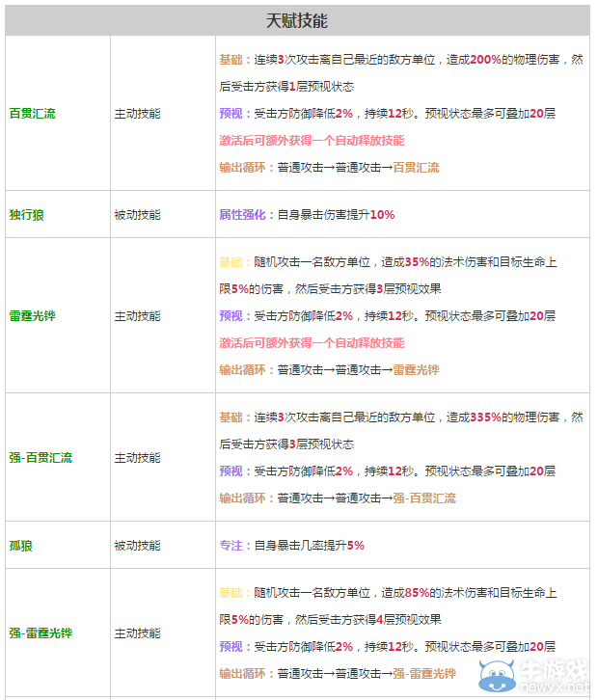Click 主动技能 in the 强-雷霆光铧 row
Viewport: 598px width, 700px height.
pyautogui.click(x=137, y=633)
